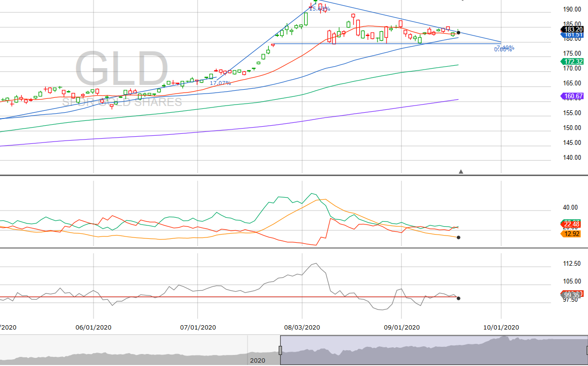This screenshot has width=588, height=366.
Task: Click the 112.50 oscillator axis label
Action: pyautogui.click(x=572, y=263)
